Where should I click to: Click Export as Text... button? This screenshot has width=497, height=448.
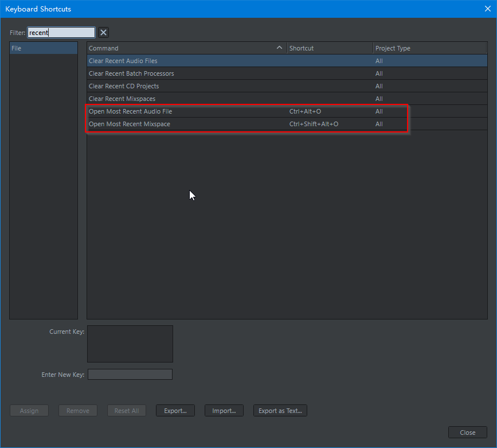(x=280, y=411)
